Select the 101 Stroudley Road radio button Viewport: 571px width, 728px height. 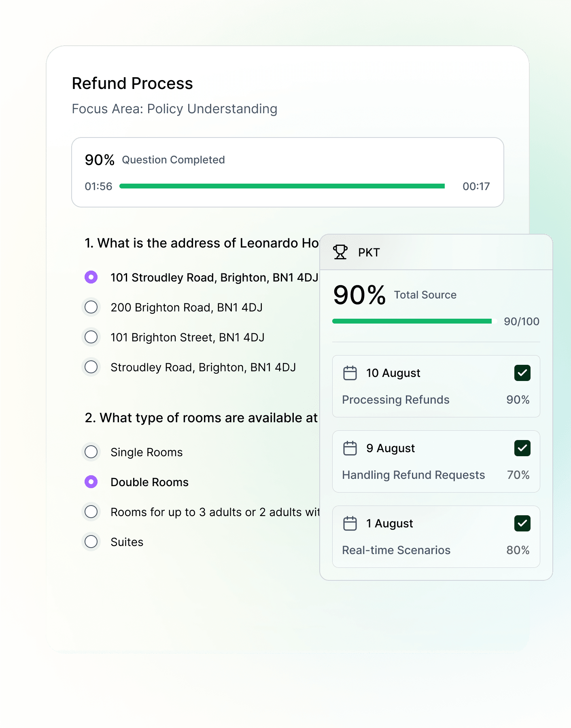coord(91,277)
